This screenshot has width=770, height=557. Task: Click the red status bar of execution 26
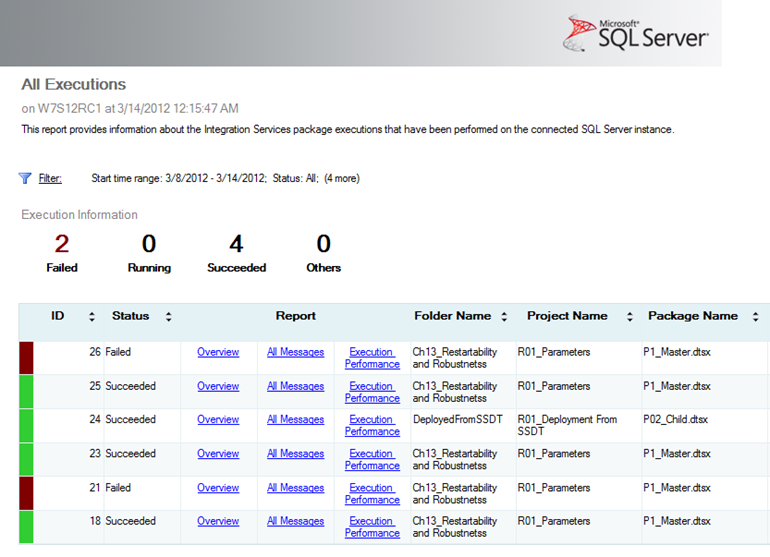pyautogui.click(x=26, y=358)
